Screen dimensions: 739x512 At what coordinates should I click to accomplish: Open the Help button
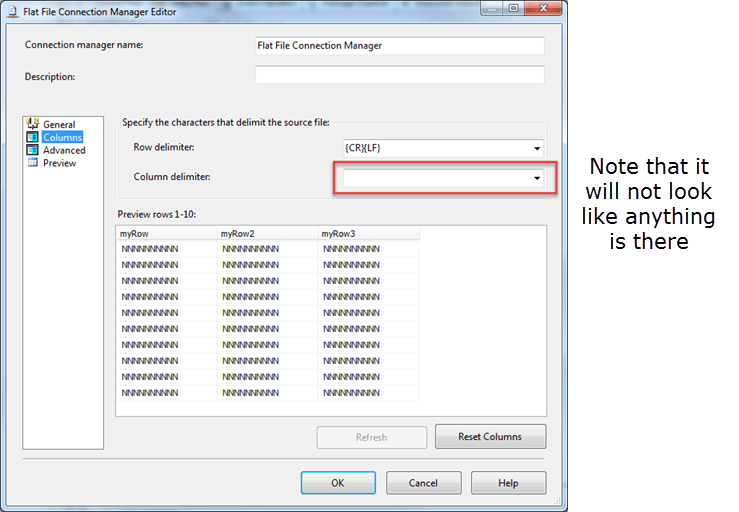click(509, 483)
